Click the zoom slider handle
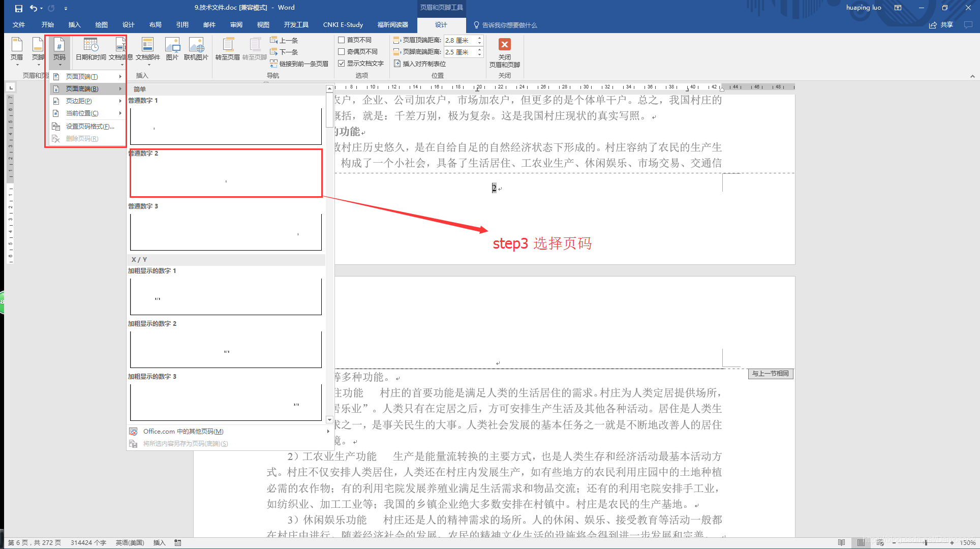The image size is (980, 549). click(926, 542)
